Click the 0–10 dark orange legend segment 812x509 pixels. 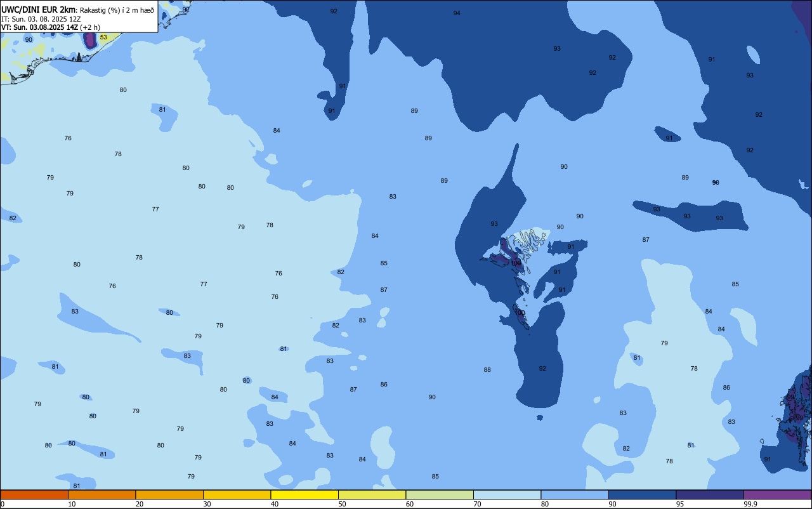pyautogui.click(x=34, y=494)
